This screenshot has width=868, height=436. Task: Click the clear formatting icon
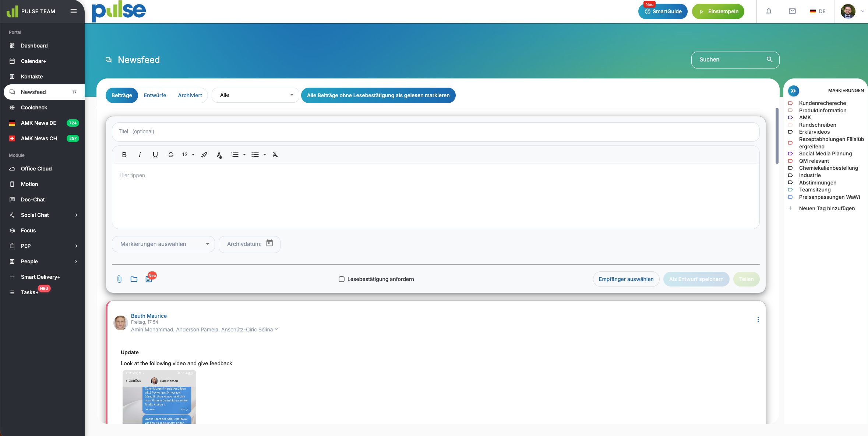(275, 155)
